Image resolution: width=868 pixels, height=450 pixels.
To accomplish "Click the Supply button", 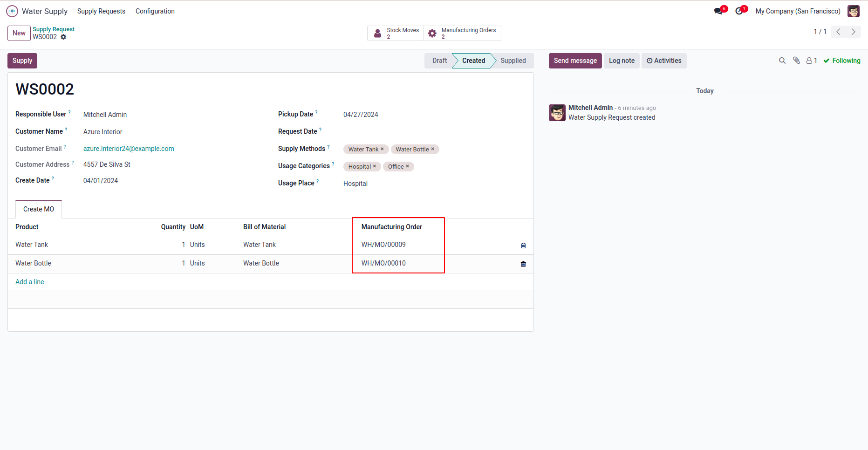I will click(x=22, y=61).
